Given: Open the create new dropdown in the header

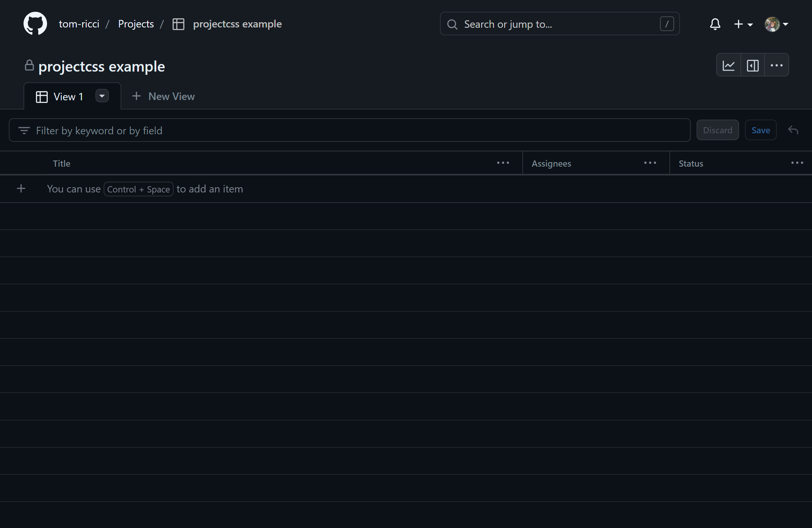Looking at the screenshot, I should pos(743,24).
